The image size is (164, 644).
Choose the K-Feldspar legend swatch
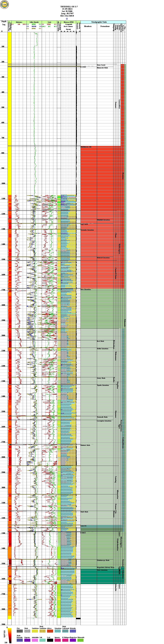click(x=65, y=640)
